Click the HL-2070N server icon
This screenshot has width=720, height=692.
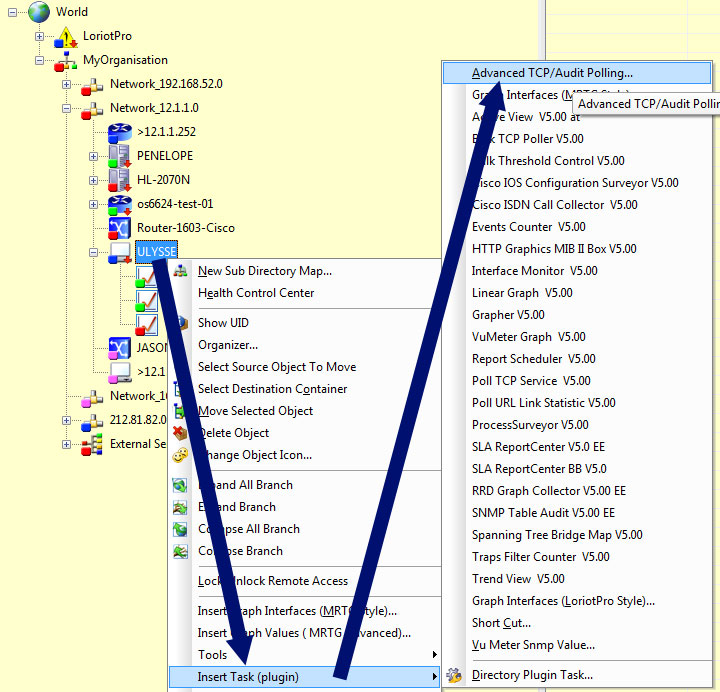[x=120, y=181]
